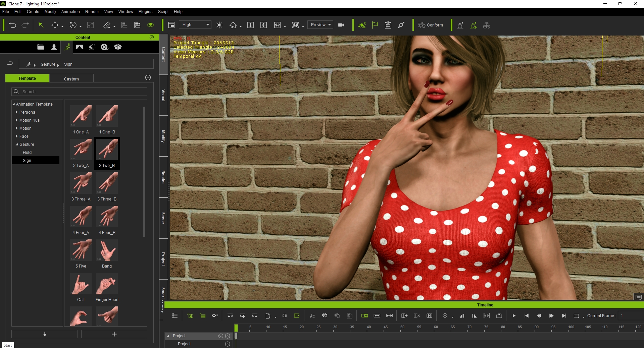Screen dimensions: 644x348
Task: Open the Modify side tab
Action: point(163,136)
